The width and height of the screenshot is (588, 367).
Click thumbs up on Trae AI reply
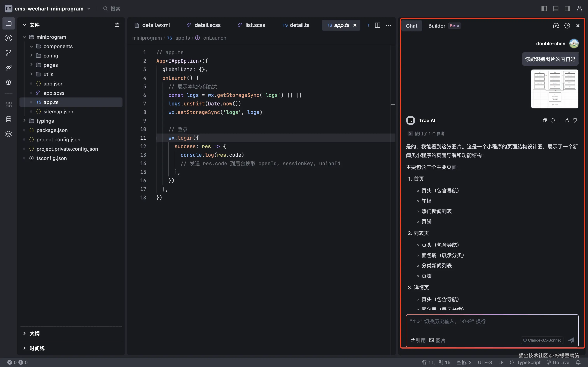click(x=567, y=120)
